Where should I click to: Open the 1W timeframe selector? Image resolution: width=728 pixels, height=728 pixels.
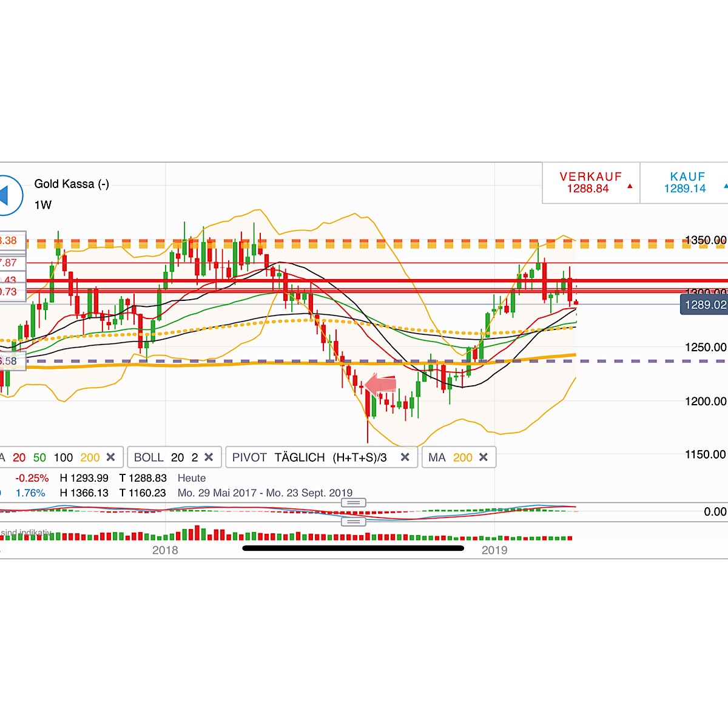(x=42, y=205)
